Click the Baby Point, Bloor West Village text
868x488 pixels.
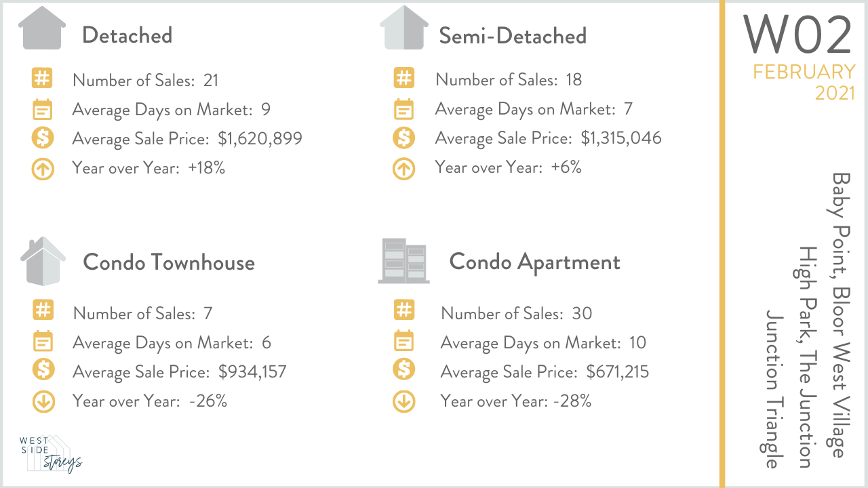click(840, 315)
